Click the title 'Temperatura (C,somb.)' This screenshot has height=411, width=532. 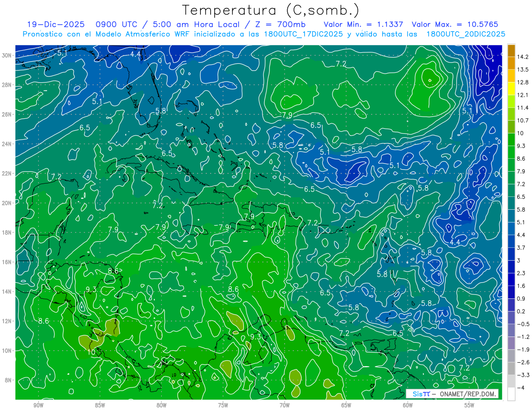click(270, 10)
